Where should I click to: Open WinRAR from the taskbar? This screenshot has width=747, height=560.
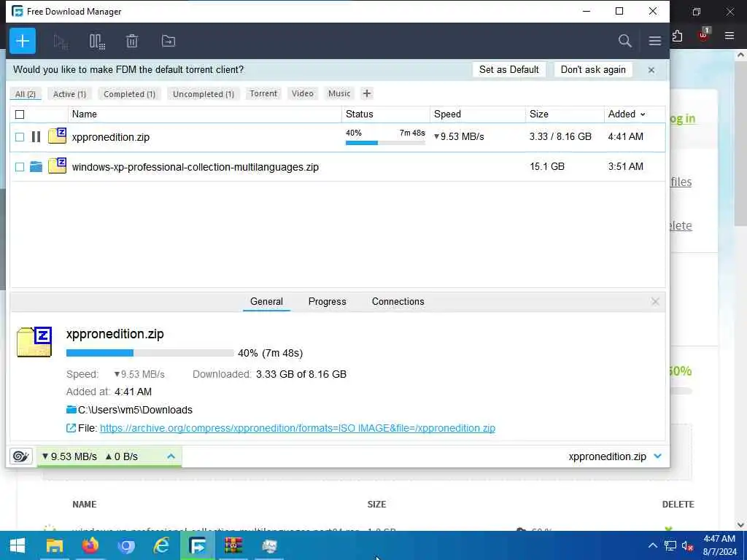233,545
